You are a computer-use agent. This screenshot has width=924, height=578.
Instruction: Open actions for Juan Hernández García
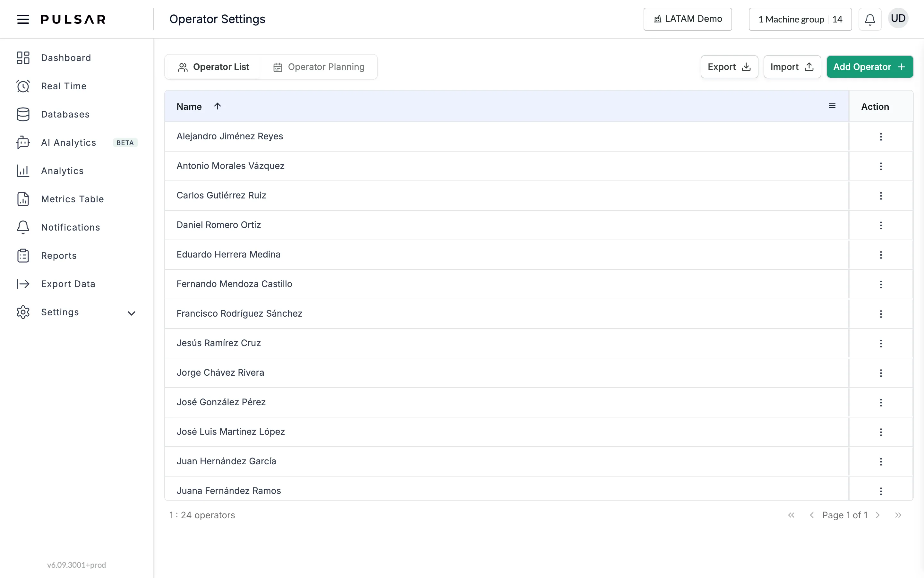pyautogui.click(x=881, y=461)
